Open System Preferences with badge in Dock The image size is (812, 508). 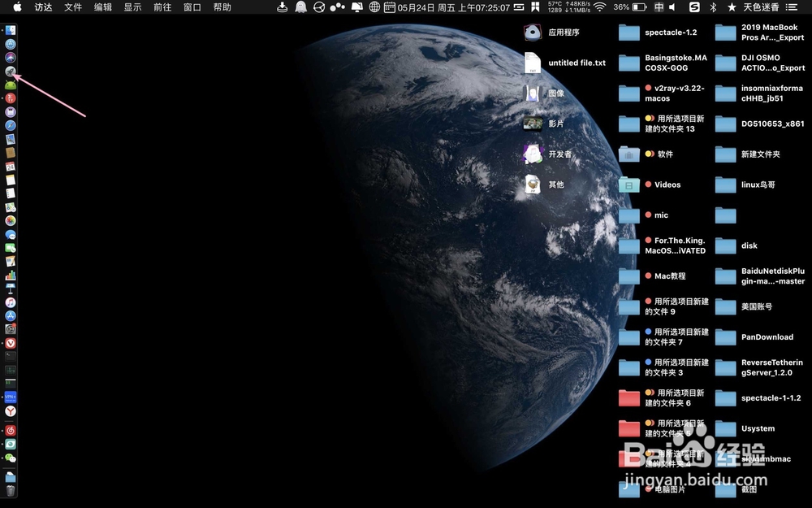[11, 329]
